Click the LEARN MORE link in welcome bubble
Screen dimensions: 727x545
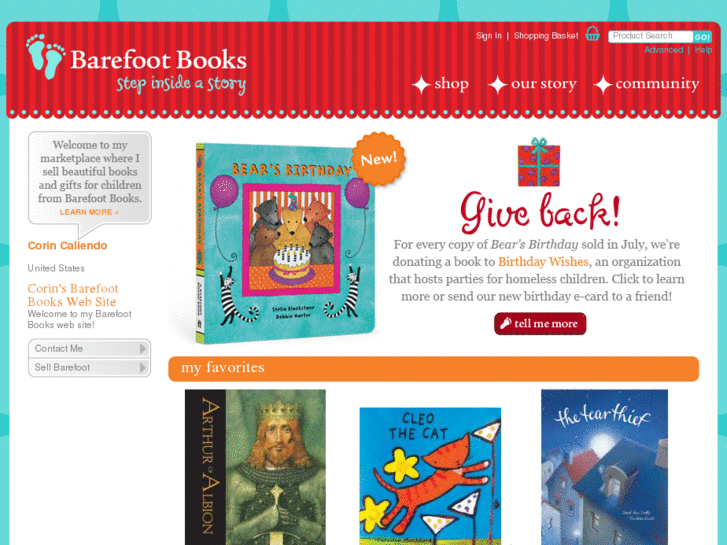click(89, 212)
